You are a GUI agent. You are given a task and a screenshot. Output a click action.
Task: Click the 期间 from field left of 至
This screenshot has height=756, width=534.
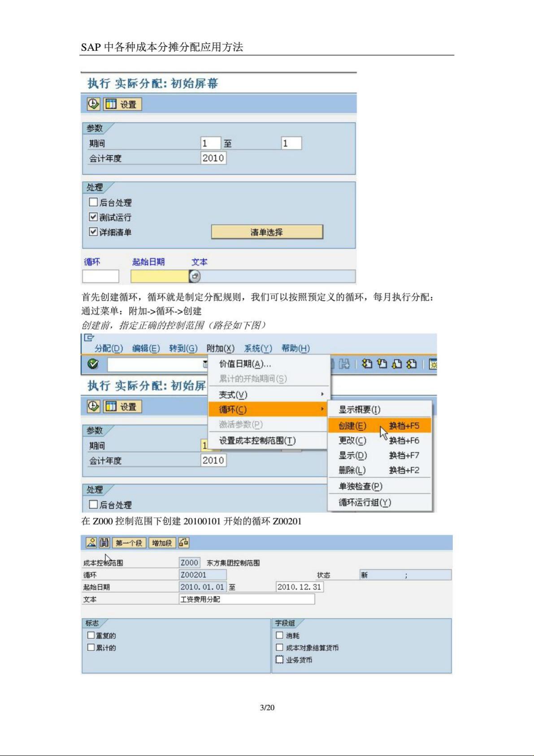point(211,143)
